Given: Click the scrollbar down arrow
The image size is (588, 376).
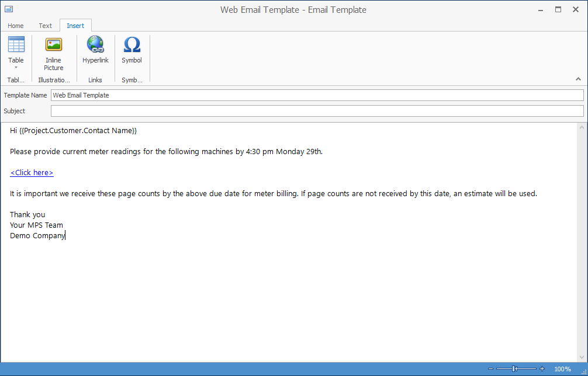Looking at the screenshot, I should coord(582,358).
